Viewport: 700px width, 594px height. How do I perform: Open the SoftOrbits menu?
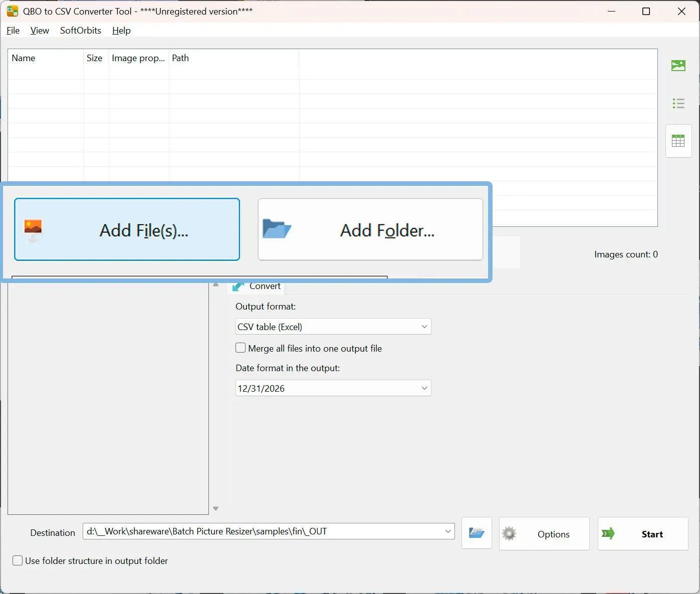[x=81, y=31]
